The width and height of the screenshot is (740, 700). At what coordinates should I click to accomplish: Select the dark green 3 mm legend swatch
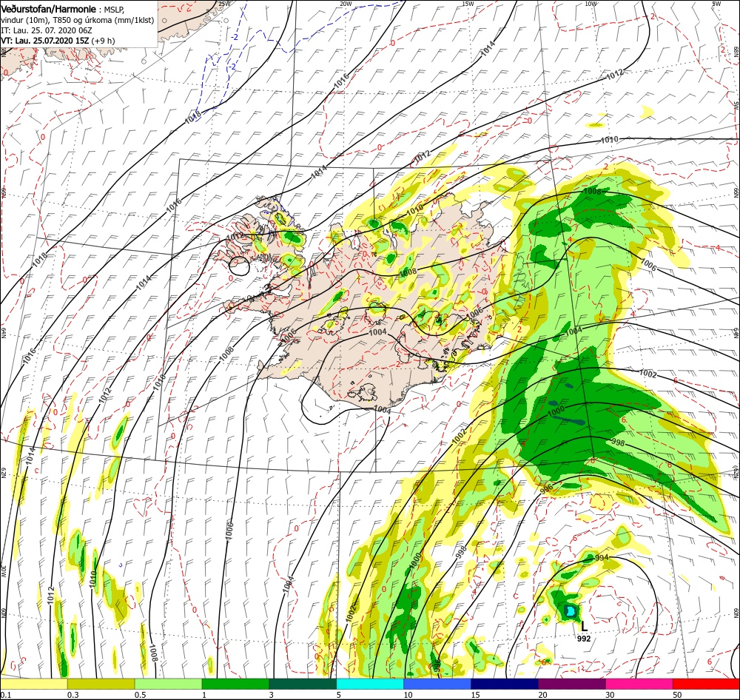click(303, 684)
